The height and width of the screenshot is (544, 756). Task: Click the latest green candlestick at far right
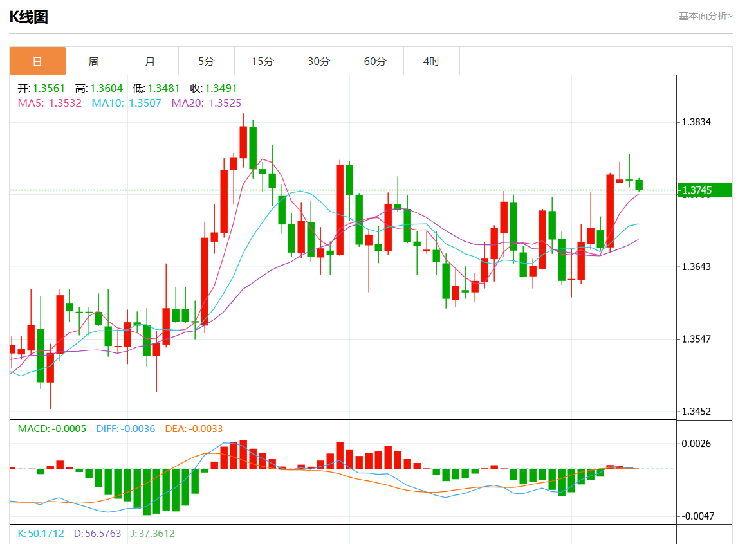click(639, 185)
